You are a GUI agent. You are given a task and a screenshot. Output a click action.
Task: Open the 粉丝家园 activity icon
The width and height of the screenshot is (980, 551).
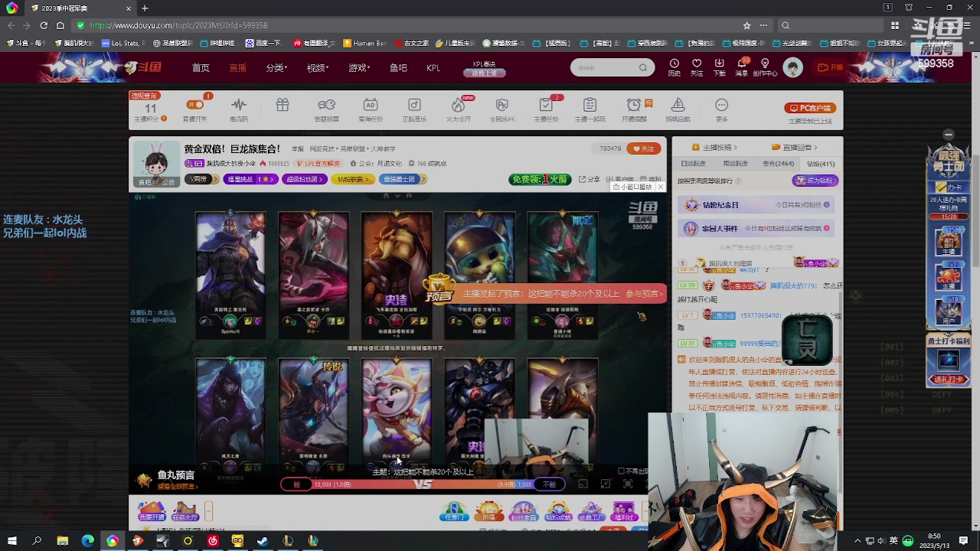click(x=523, y=511)
